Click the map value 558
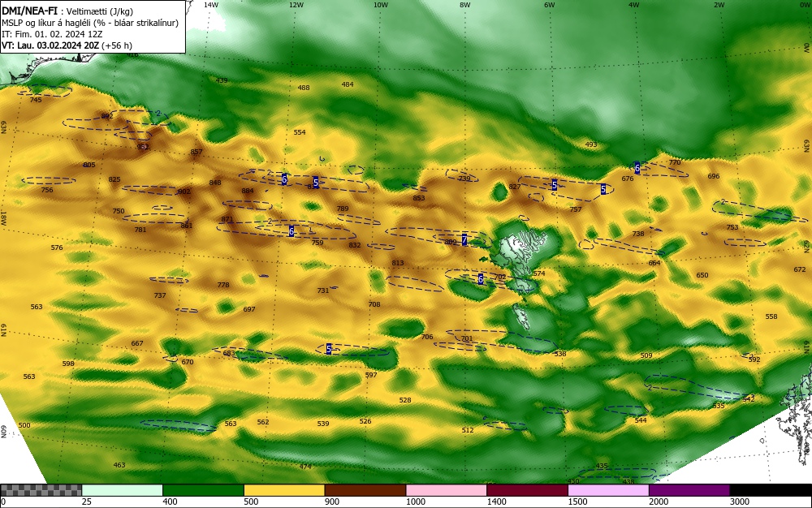Image resolution: width=812 pixels, height=508 pixels. coord(771,316)
